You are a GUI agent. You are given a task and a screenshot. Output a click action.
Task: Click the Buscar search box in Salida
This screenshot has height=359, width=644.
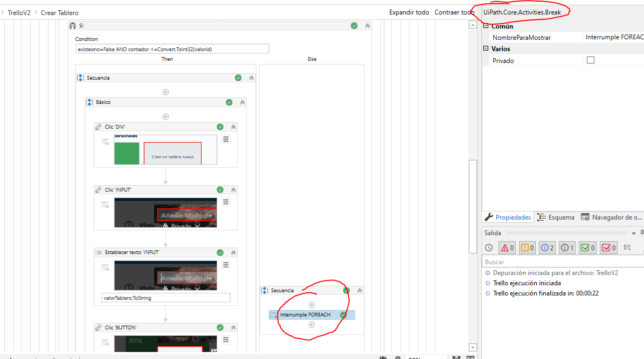coord(563,262)
